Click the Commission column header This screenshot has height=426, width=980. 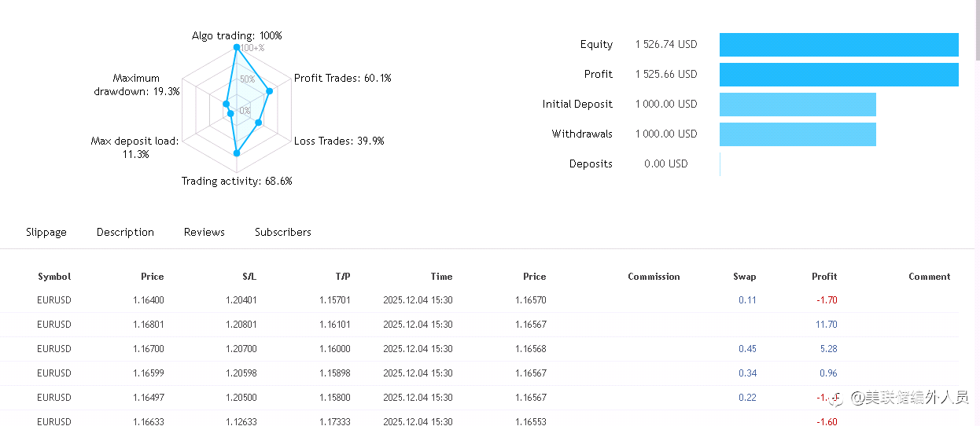click(x=654, y=277)
